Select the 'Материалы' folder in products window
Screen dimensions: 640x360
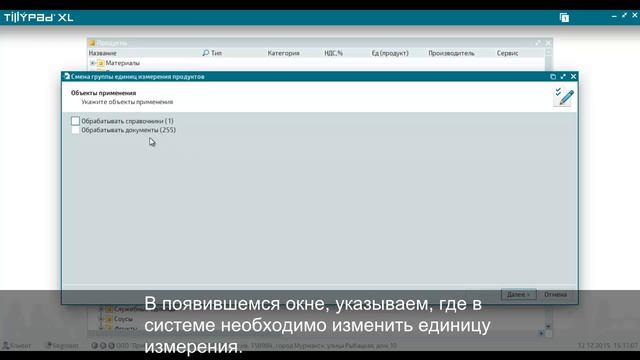point(122,63)
